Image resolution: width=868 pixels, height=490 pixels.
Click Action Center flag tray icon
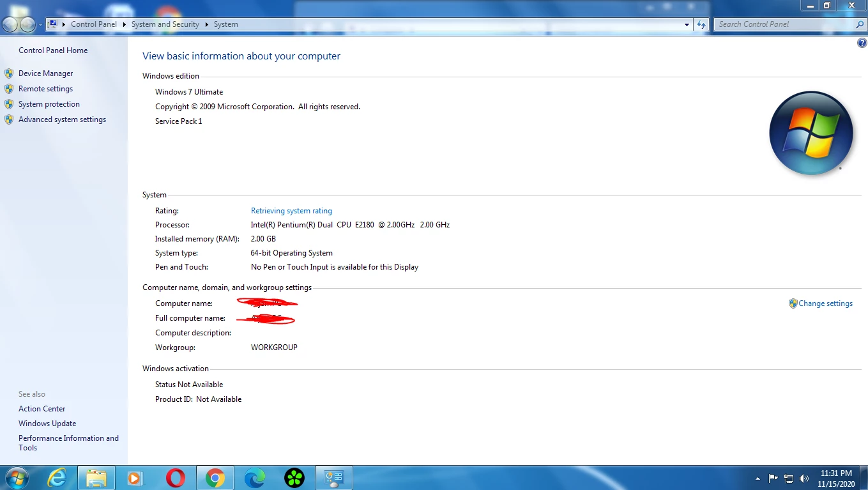click(x=773, y=478)
